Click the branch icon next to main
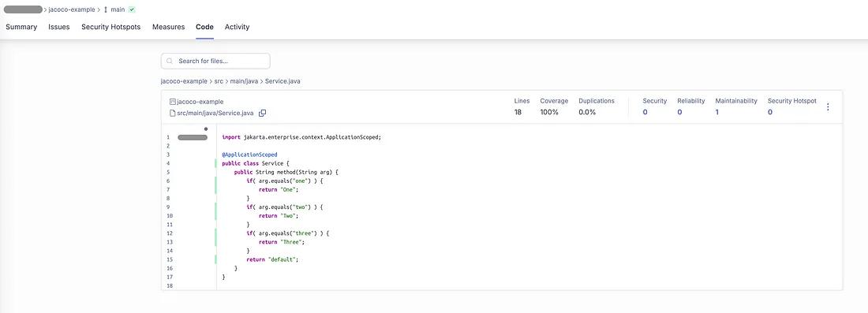868x313 pixels. pos(106,9)
